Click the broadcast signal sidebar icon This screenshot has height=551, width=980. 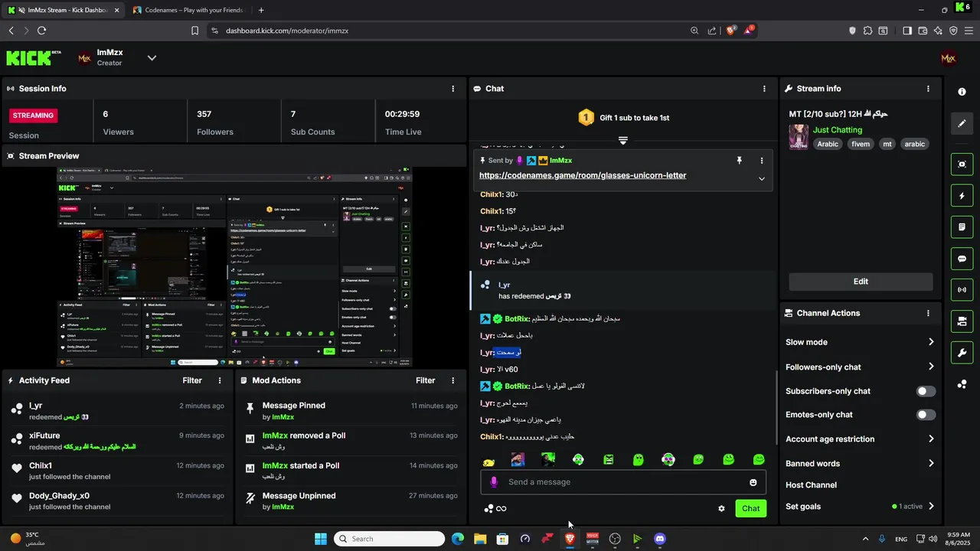point(962,290)
